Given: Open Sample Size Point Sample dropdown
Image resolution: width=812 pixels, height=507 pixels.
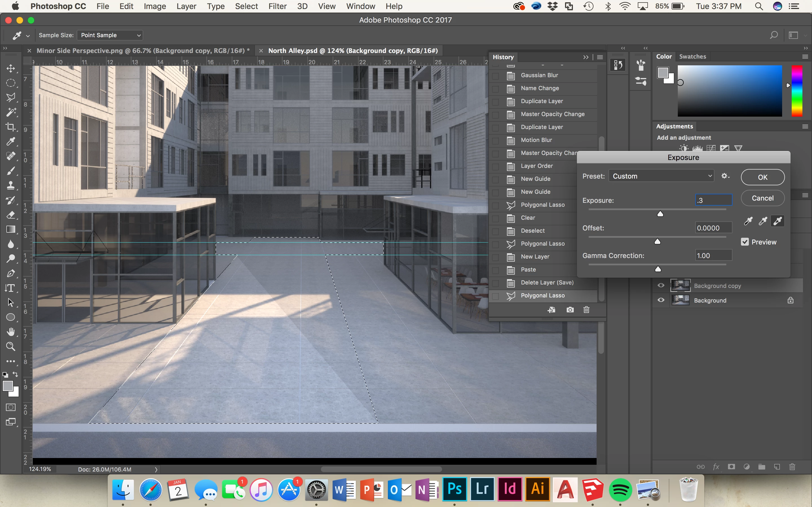Looking at the screenshot, I should click(x=110, y=35).
